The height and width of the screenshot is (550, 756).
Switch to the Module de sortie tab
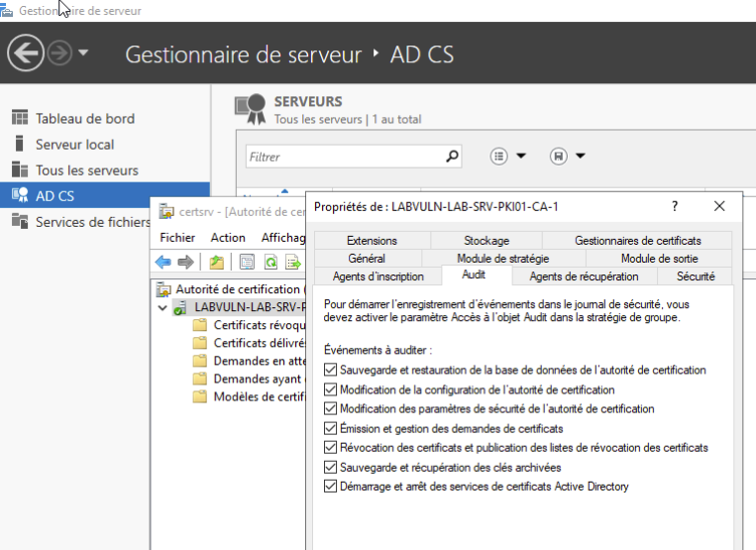coord(659,259)
